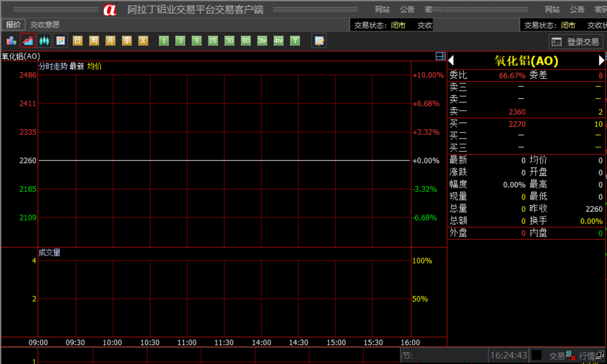Go to previous commodity with left arrow
Viewport: 607px width, 364px height.
tap(451, 61)
